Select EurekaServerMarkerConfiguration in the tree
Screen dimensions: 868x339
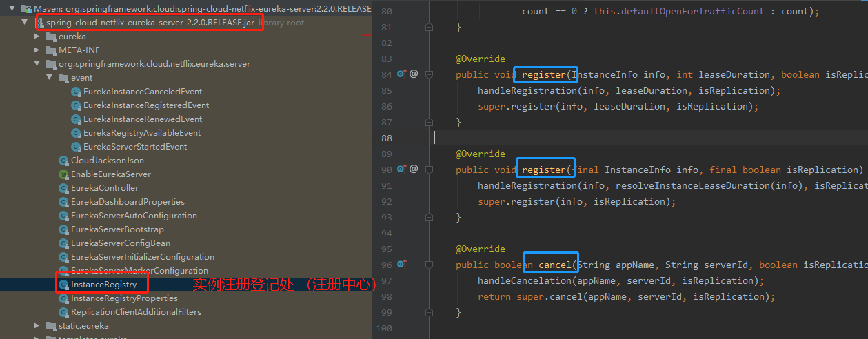tap(139, 271)
